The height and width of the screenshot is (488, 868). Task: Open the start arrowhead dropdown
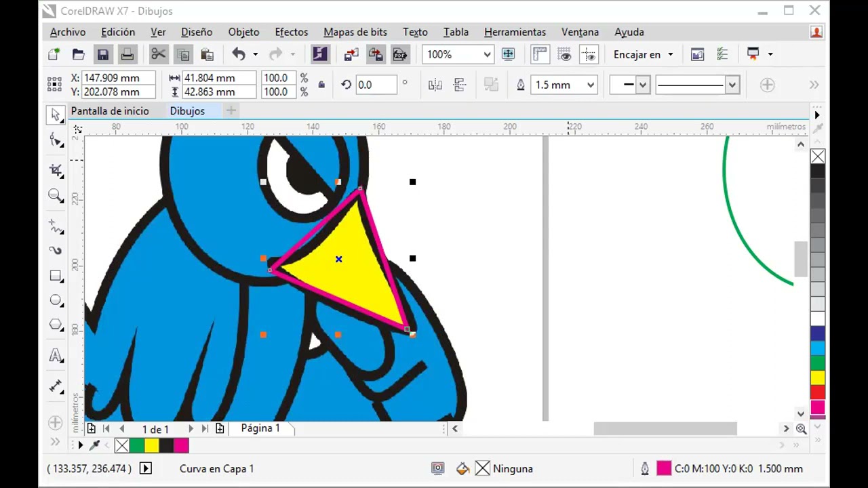pyautogui.click(x=642, y=85)
